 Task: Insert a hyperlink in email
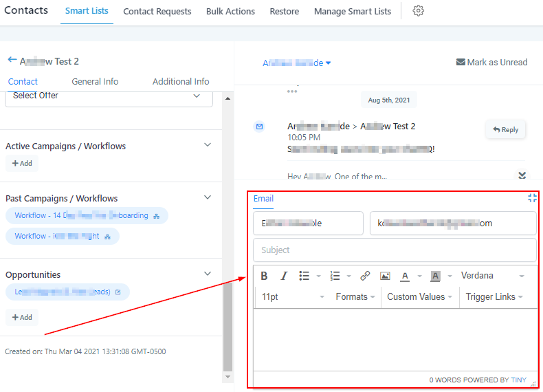[x=365, y=276]
